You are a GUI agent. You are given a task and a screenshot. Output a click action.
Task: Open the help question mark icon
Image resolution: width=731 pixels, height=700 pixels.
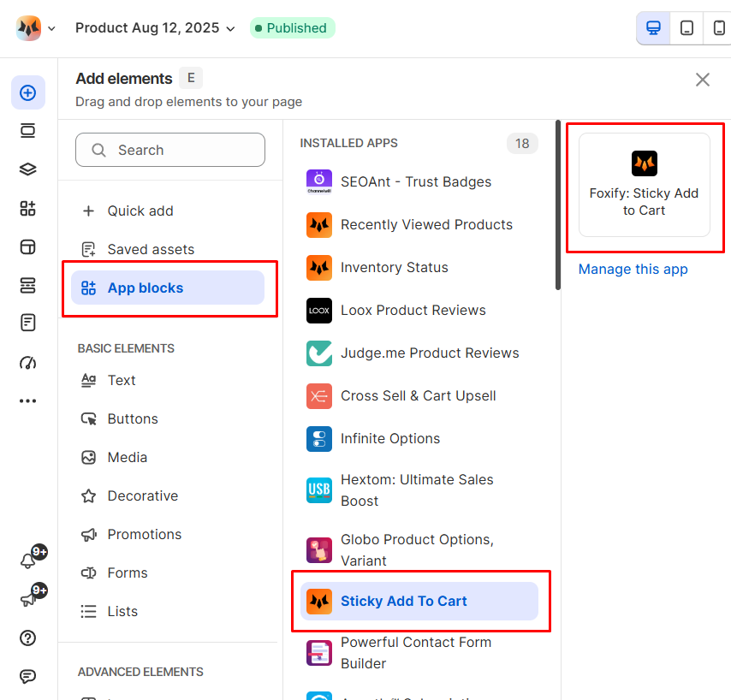point(27,638)
